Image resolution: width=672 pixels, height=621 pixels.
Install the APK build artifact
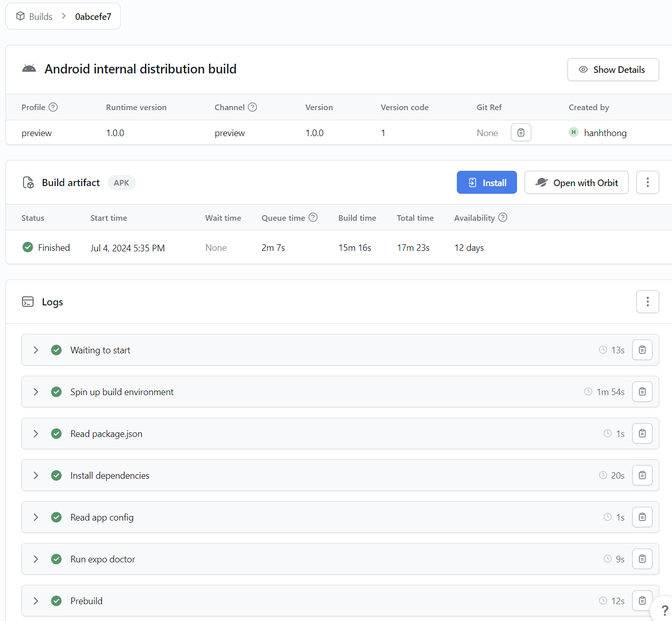pos(486,183)
